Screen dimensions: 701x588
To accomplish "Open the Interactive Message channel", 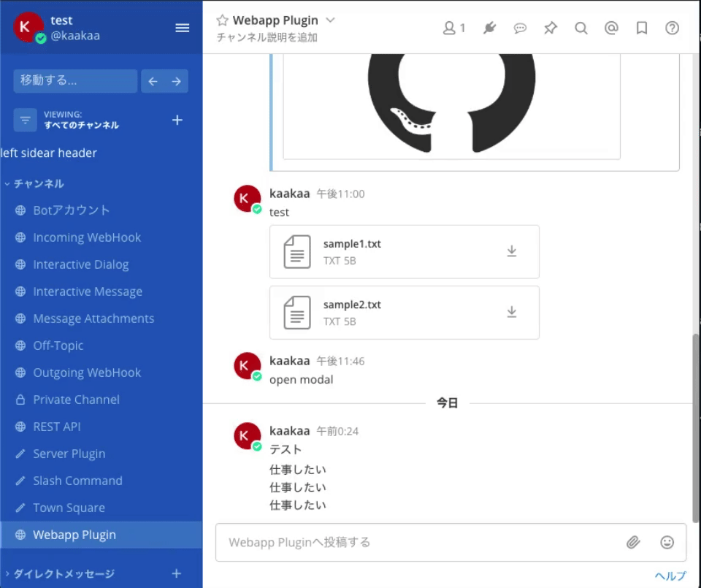I will 101,291.
